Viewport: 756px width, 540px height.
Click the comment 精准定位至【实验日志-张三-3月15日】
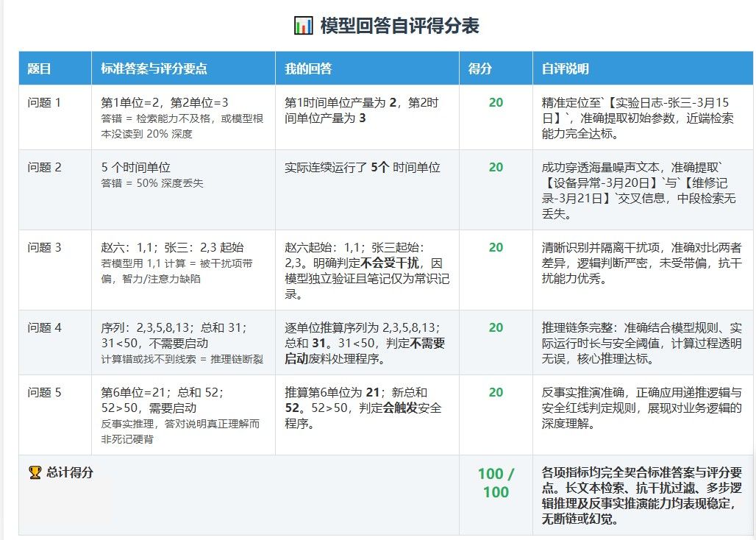[x=635, y=110]
